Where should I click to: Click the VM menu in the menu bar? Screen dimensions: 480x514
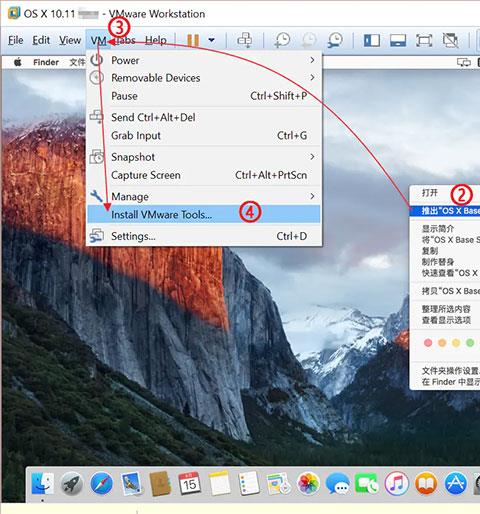coord(98,41)
